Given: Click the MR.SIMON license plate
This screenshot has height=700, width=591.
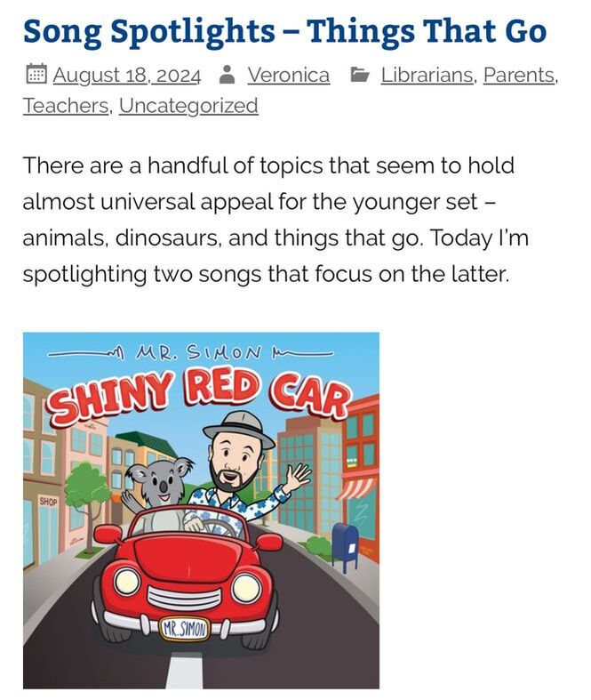Looking at the screenshot, I should pyautogui.click(x=184, y=629).
